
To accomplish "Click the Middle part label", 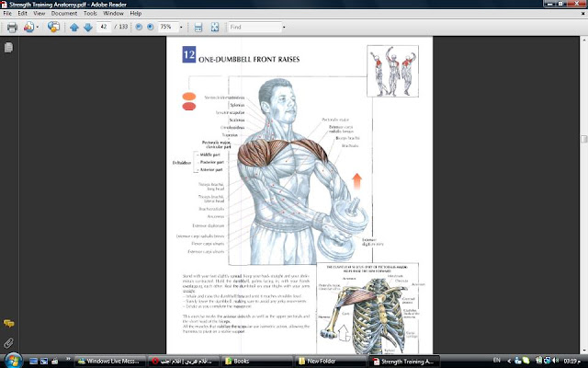I will [210, 155].
